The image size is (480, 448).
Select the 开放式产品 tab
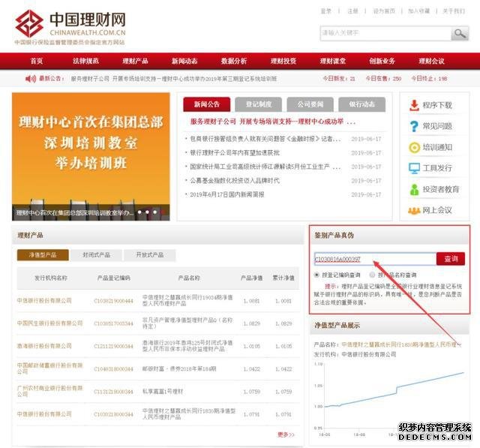click(150, 255)
